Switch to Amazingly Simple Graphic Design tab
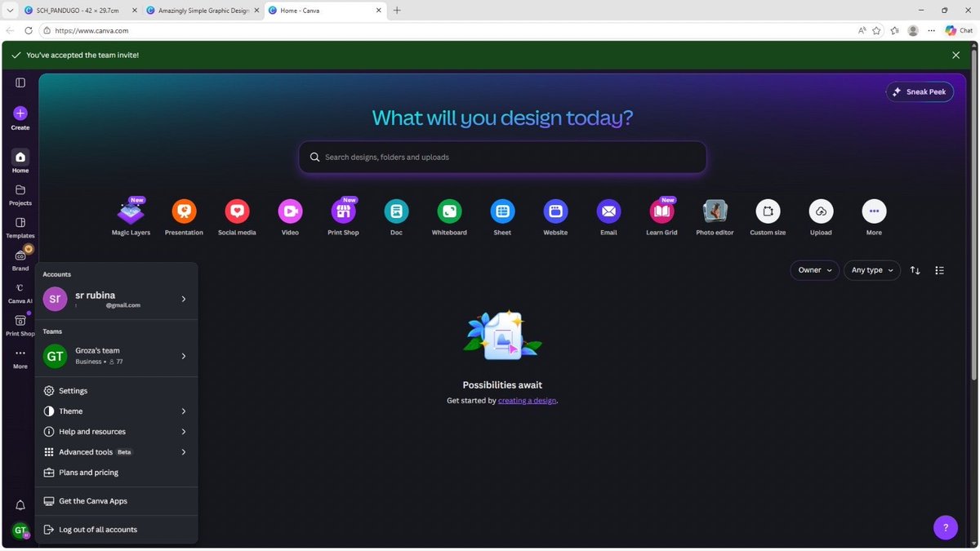Screen dimensions: 980x551 (x=202, y=10)
